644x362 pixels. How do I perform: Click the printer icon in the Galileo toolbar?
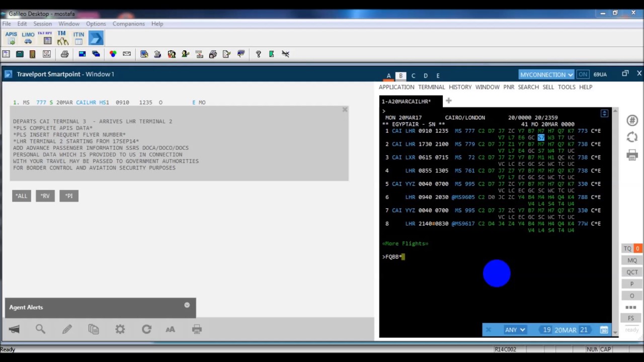coord(64,54)
